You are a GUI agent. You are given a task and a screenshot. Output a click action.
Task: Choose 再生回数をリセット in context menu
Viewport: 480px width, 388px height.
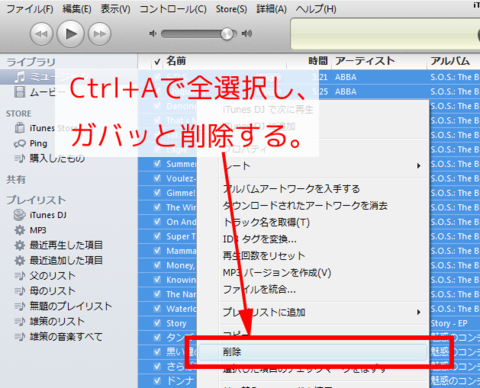[x=264, y=256]
